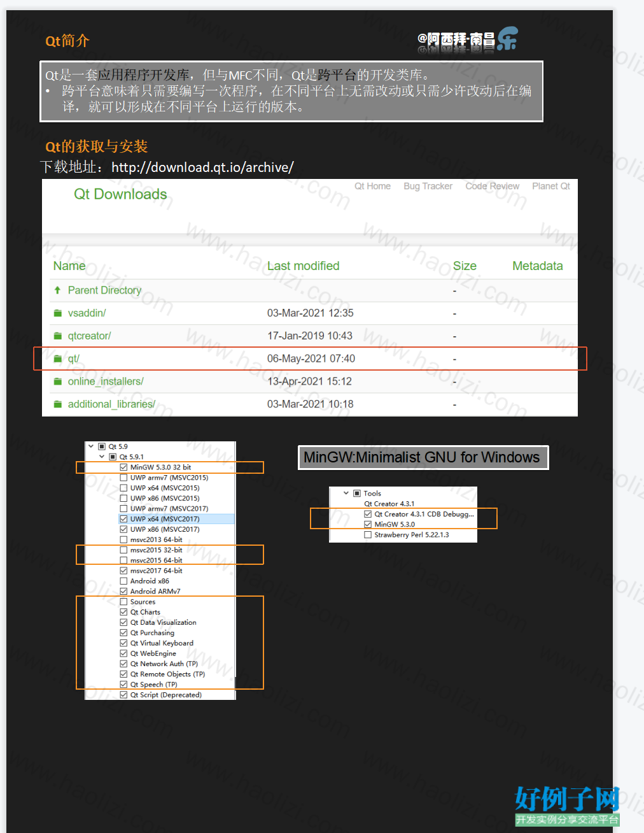Uncheck the Qt Charts checkbox
The width and height of the screenshot is (644, 833).
coord(123,612)
